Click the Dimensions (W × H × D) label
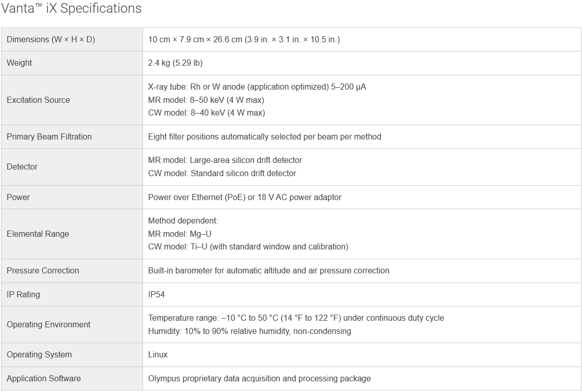 (x=51, y=40)
